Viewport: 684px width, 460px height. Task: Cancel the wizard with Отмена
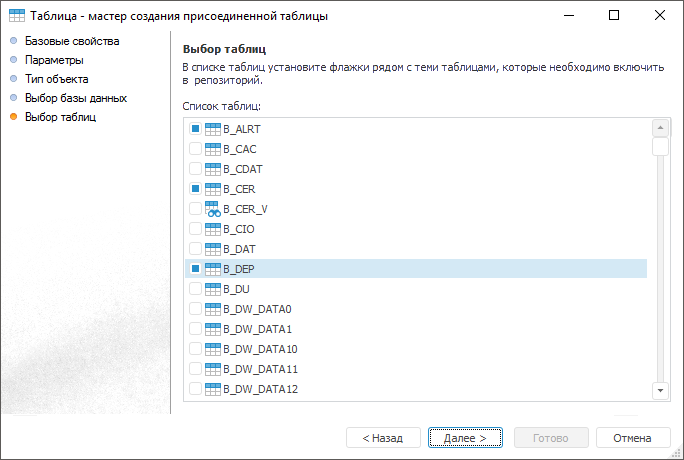632,438
